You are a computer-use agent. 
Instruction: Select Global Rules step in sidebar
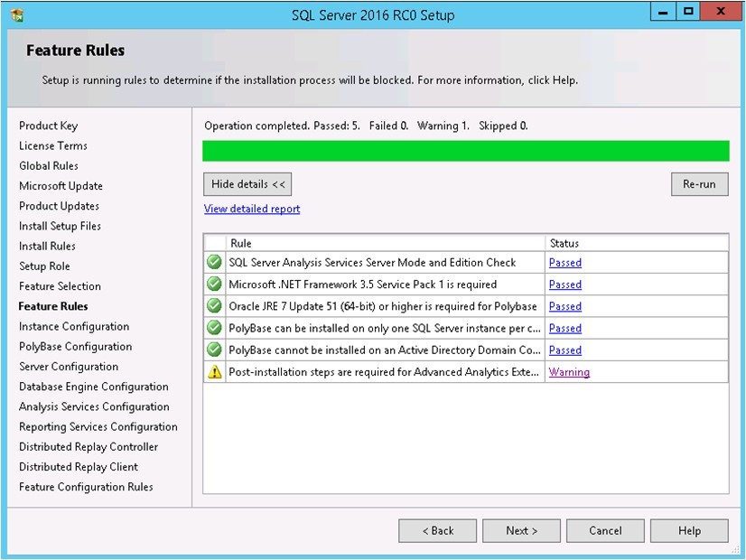click(49, 165)
